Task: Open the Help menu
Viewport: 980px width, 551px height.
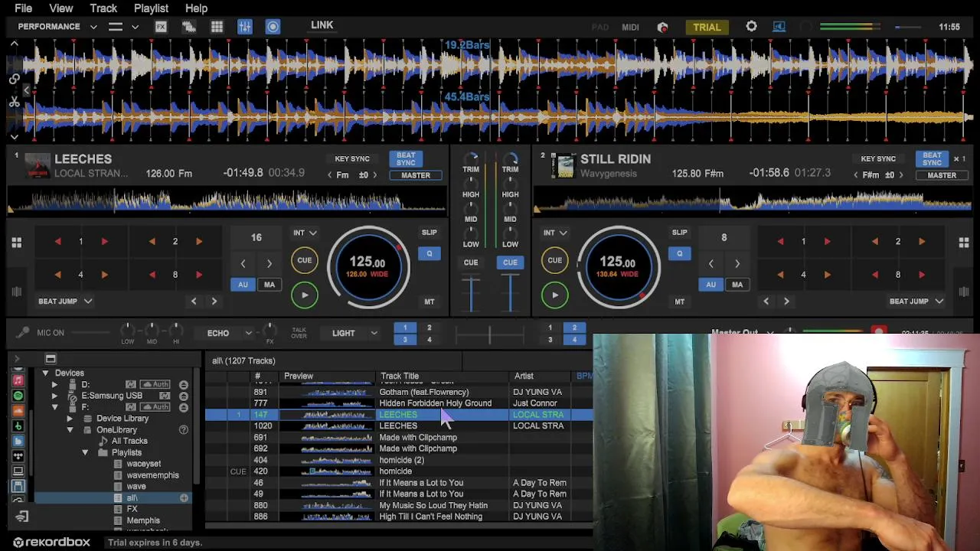Action: tap(196, 8)
